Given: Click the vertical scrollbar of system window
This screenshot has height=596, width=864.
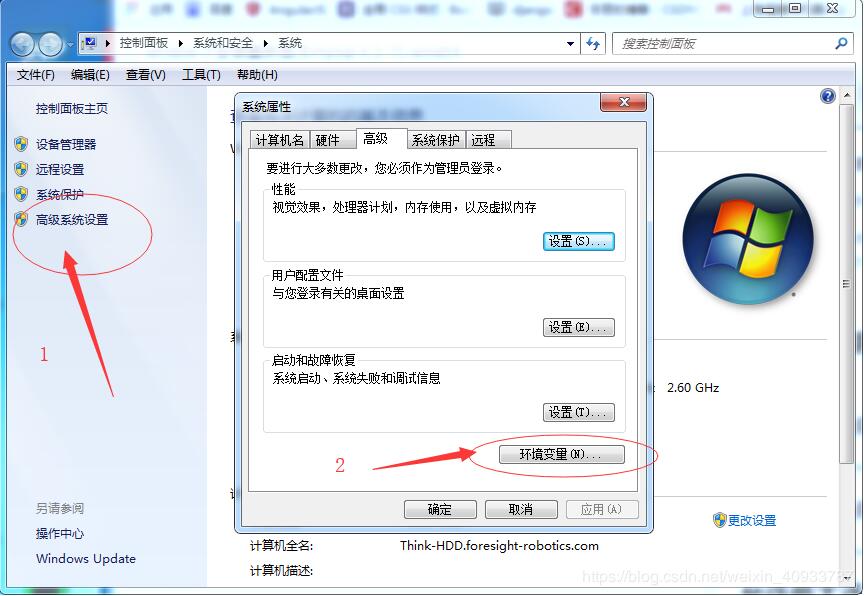Looking at the screenshot, I should (845, 284).
